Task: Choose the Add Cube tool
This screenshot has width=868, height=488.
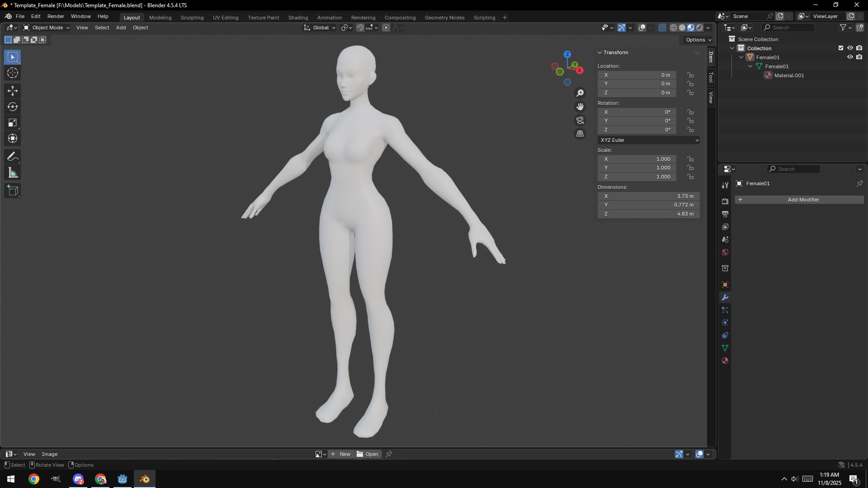Action: pos(13,191)
